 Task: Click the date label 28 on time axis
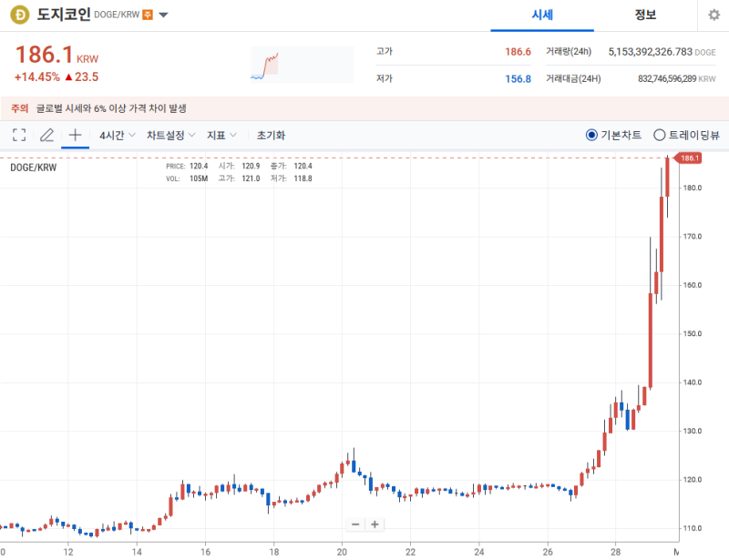coord(616,552)
